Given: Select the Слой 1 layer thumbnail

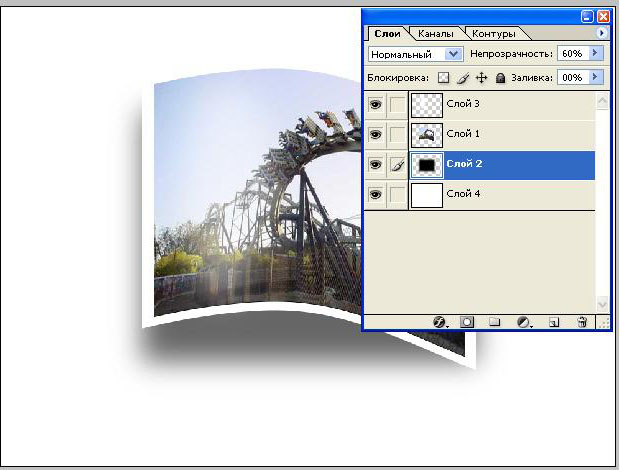Looking at the screenshot, I should tap(427, 134).
